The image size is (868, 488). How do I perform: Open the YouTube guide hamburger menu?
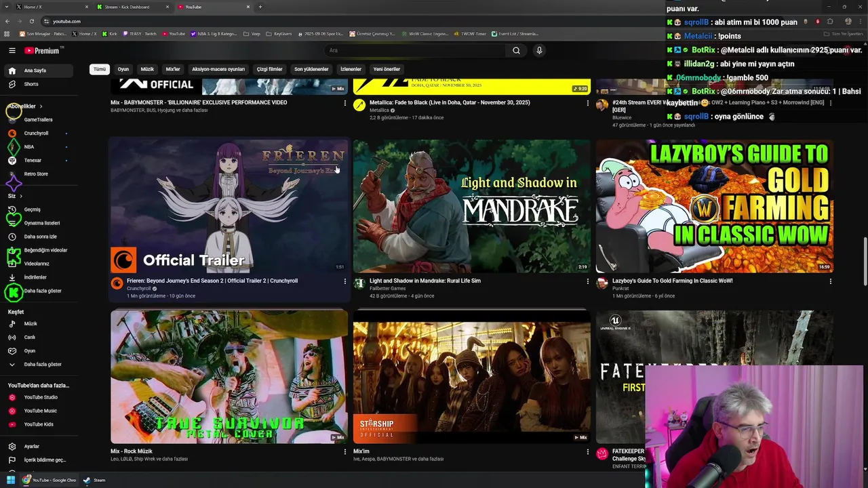click(x=12, y=50)
